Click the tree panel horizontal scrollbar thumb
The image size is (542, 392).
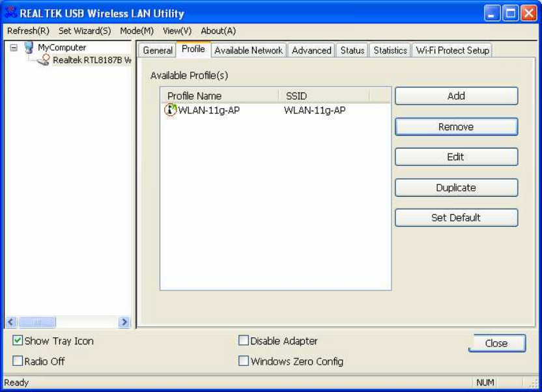37,322
